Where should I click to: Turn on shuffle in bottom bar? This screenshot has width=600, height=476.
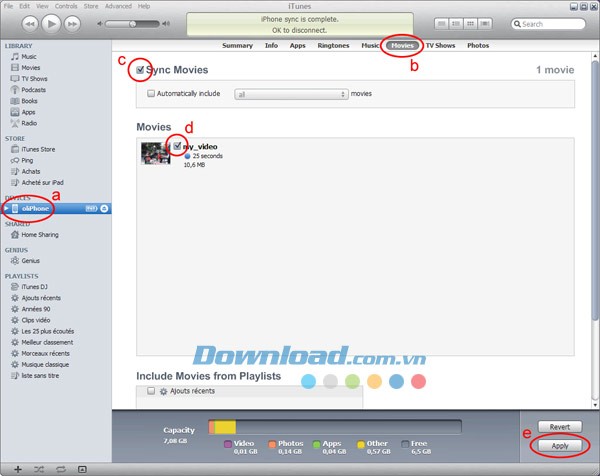click(39, 468)
